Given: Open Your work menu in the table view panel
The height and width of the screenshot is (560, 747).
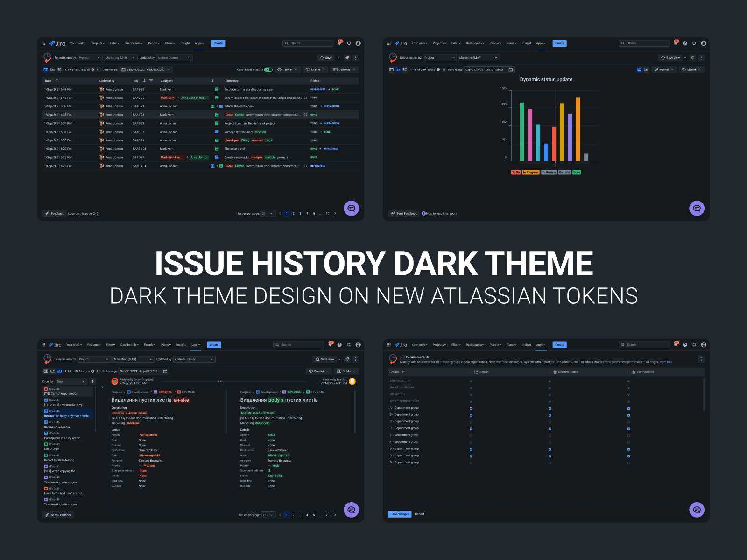Looking at the screenshot, I should [x=78, y=43].
